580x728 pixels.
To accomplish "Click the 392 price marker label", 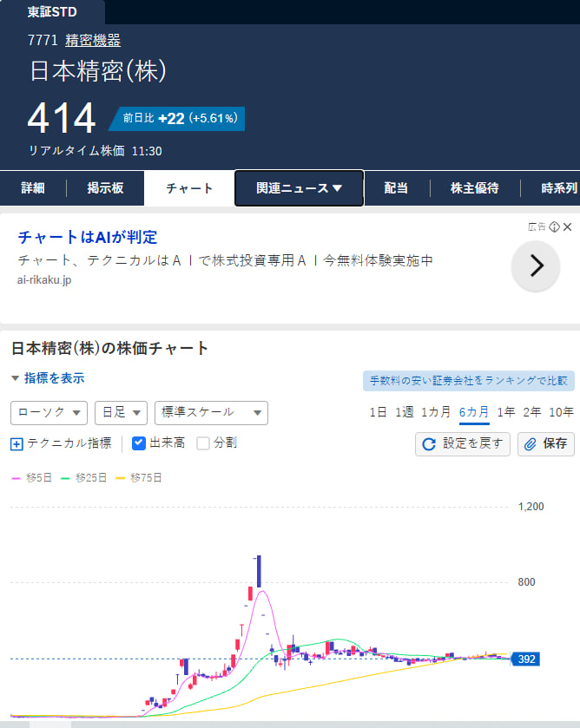I will pyautogui.click(x=525, y=659).
